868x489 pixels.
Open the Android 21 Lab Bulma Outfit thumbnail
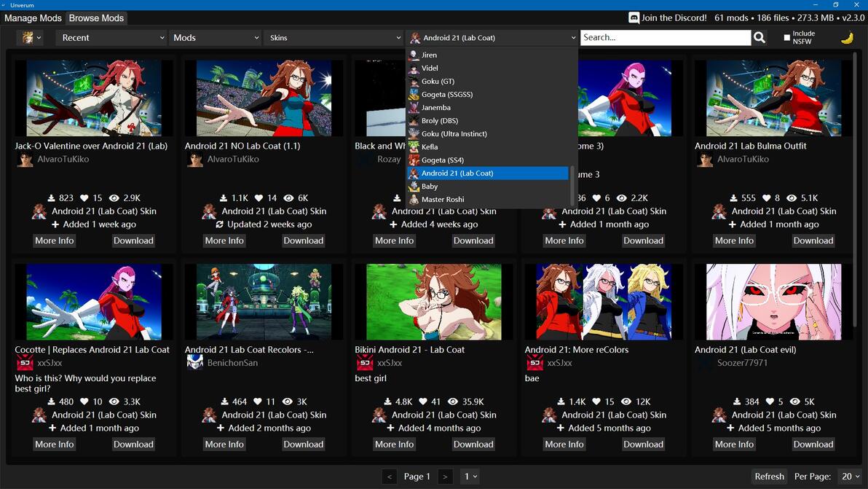(774, 98)
